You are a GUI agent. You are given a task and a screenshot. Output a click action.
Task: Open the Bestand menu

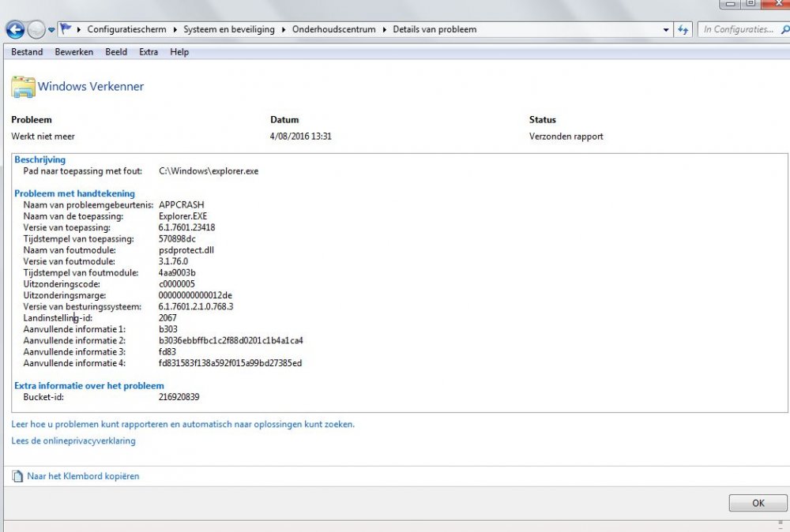pyautogui.click(x=27, y=52)
